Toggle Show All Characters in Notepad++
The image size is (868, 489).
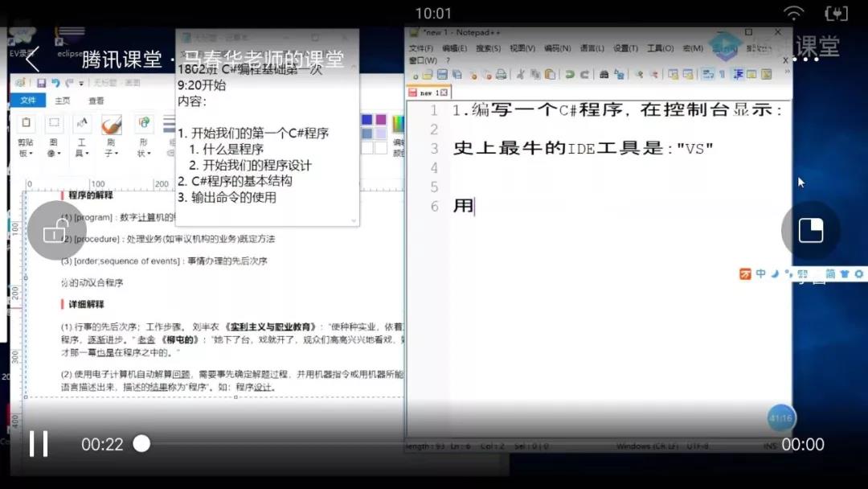click(723, 75)
